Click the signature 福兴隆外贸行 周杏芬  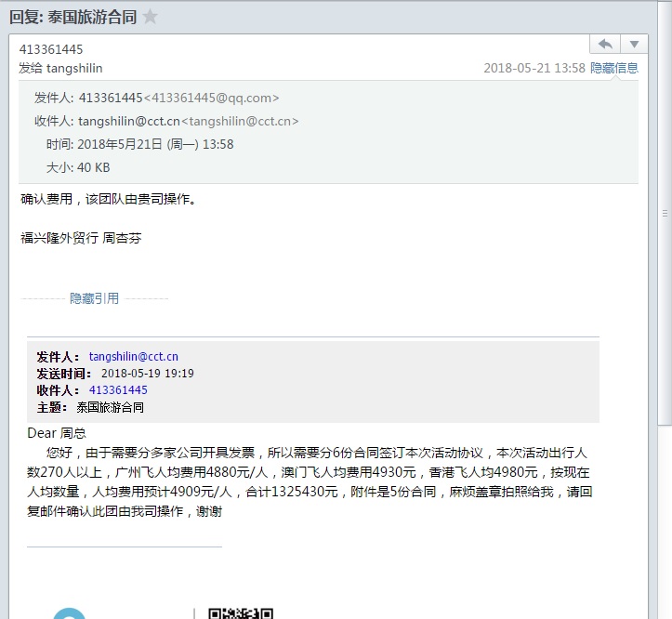[x=81, y=238]
